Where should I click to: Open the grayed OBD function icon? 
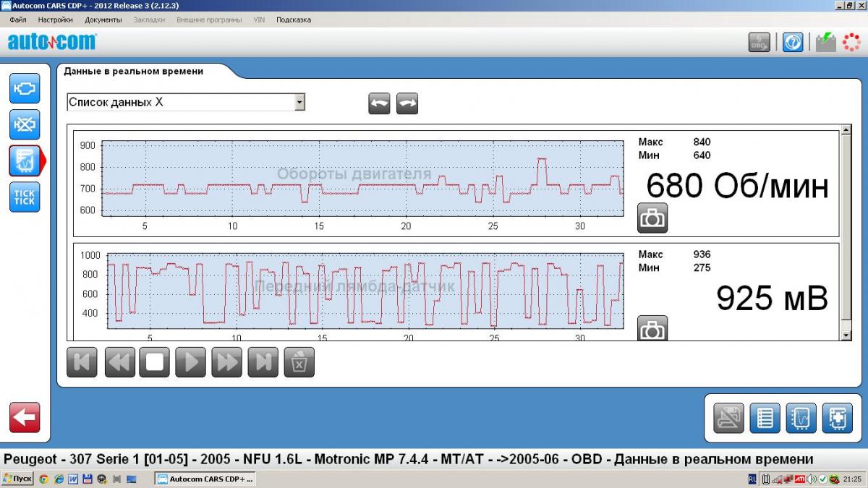point(759,42)
